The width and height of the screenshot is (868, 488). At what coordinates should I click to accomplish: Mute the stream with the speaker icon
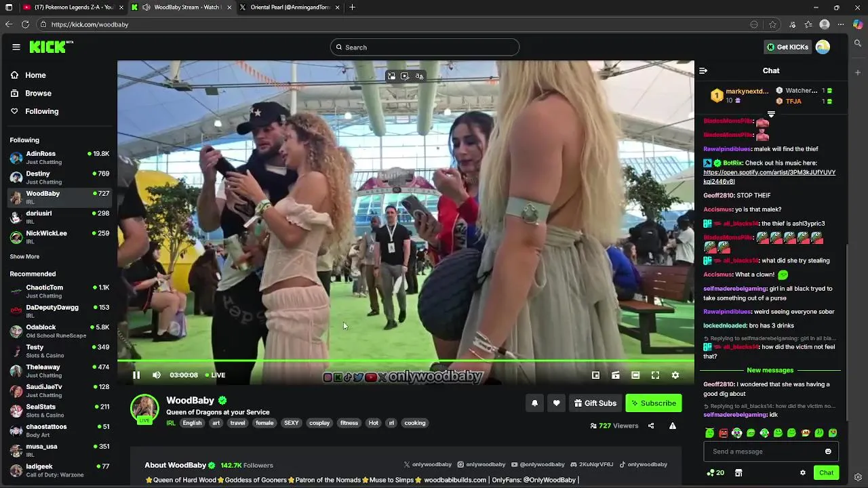click(x=157, y=375)
